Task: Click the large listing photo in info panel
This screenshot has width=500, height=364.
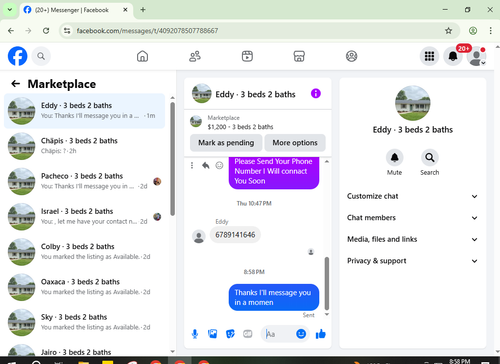Action: click(x=413, y=103)
